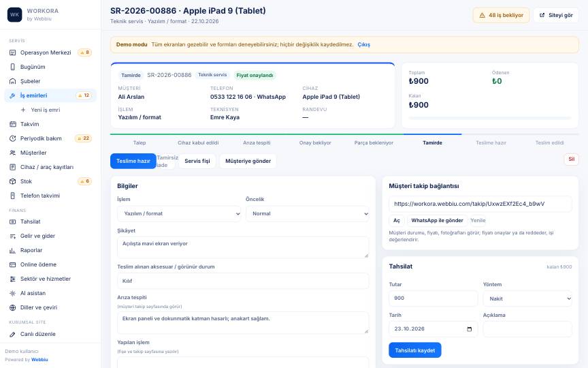This screenshot has width=588, height=368.
Task: Click the plus icon for Yeni iş emri
Action: coord(23,110)
